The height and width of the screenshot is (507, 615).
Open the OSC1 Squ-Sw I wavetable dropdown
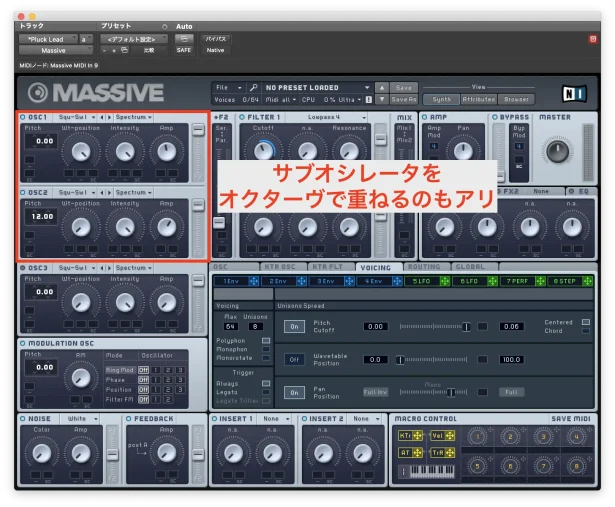click(x=75, y=117)
